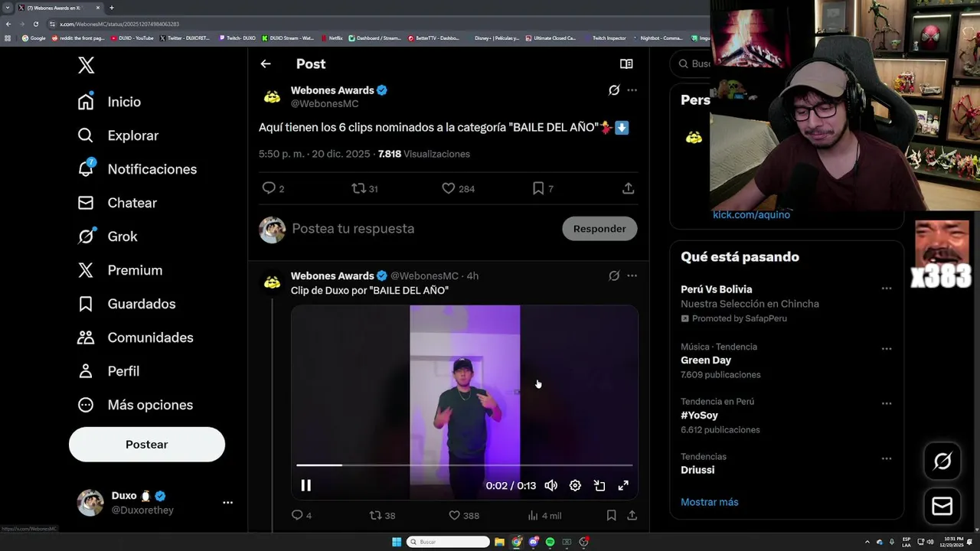Pause the Duxo dance video
980x551 pixels.
(x=305, y=485)
